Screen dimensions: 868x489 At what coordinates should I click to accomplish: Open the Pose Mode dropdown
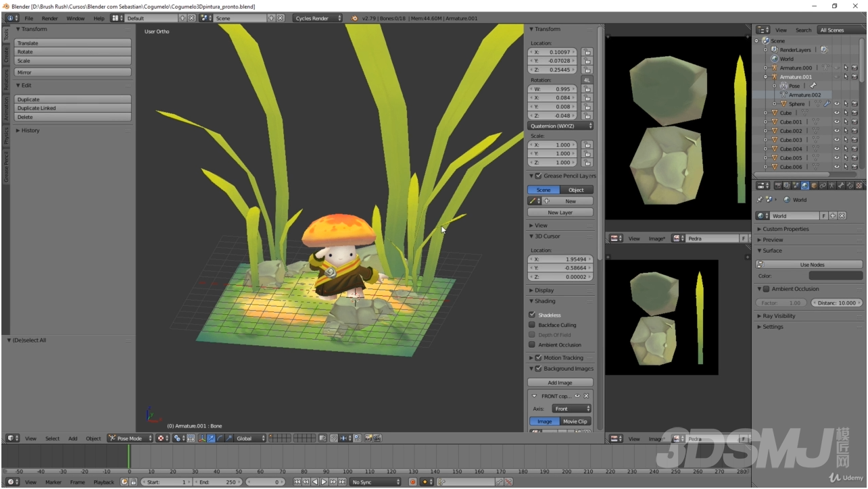tap(130, 438)
